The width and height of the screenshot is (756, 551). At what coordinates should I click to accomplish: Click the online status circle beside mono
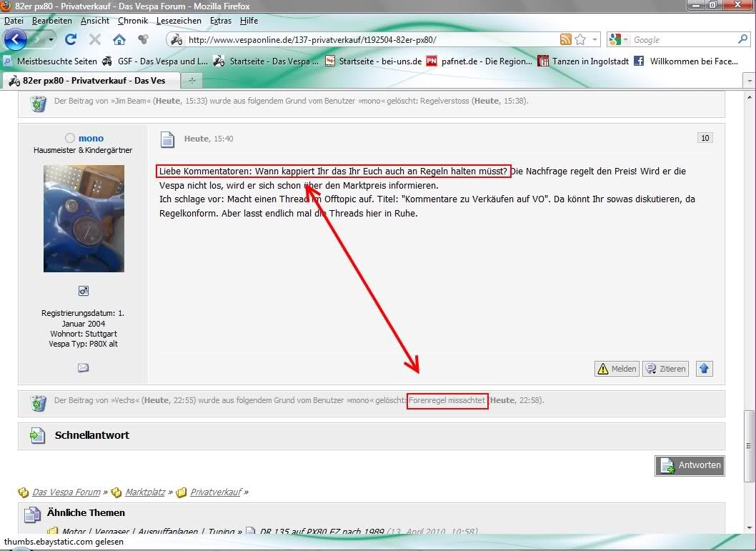click(x=70, y=138)
